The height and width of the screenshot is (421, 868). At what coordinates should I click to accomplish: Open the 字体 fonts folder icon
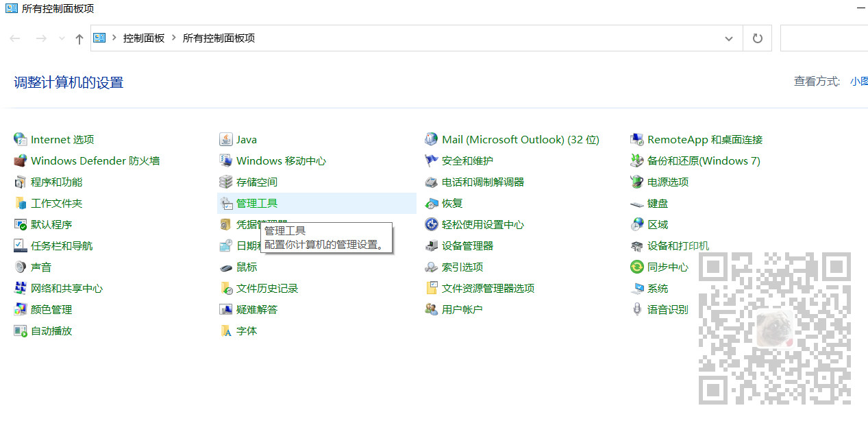point(225,330)
